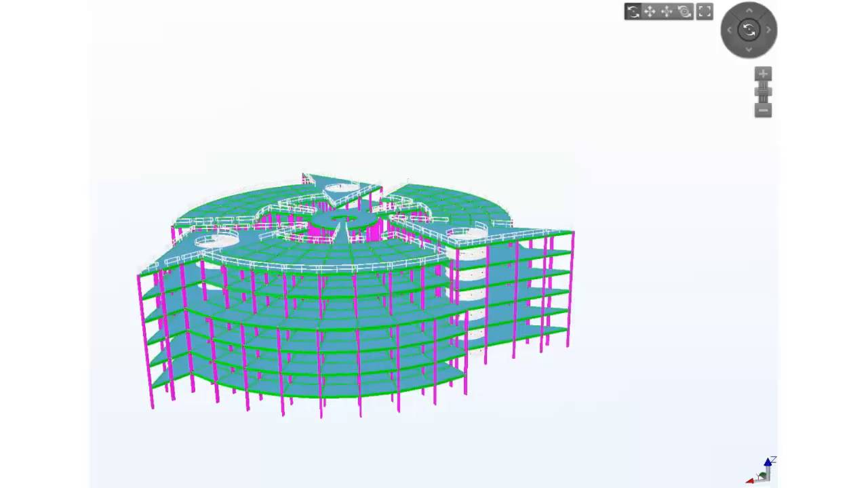The height and width of the screenshot is (488, 868).
Task: Toggle fullscreen view with the bracket icon
Action: pos(705,12)
